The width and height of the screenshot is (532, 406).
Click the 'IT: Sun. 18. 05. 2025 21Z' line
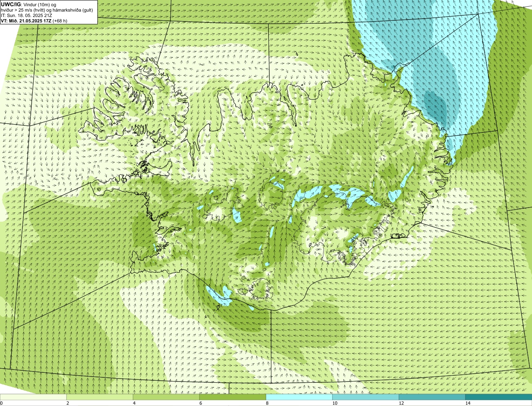(27, 15)
